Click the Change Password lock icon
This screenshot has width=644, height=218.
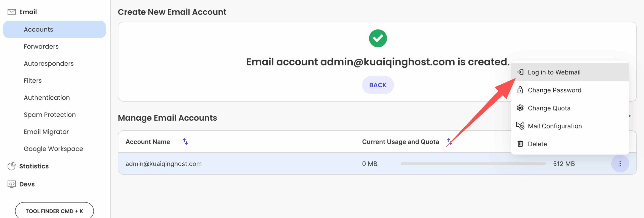tap(520, 90)
